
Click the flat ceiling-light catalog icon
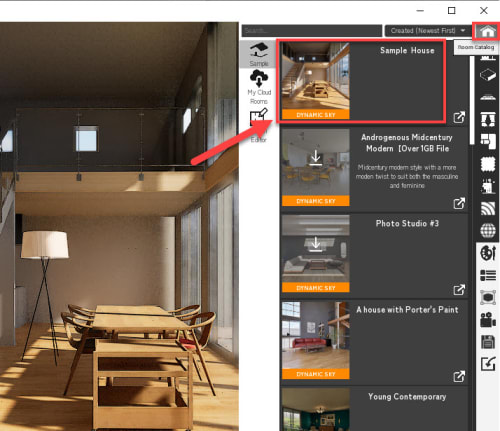click(x=488, y=97)
